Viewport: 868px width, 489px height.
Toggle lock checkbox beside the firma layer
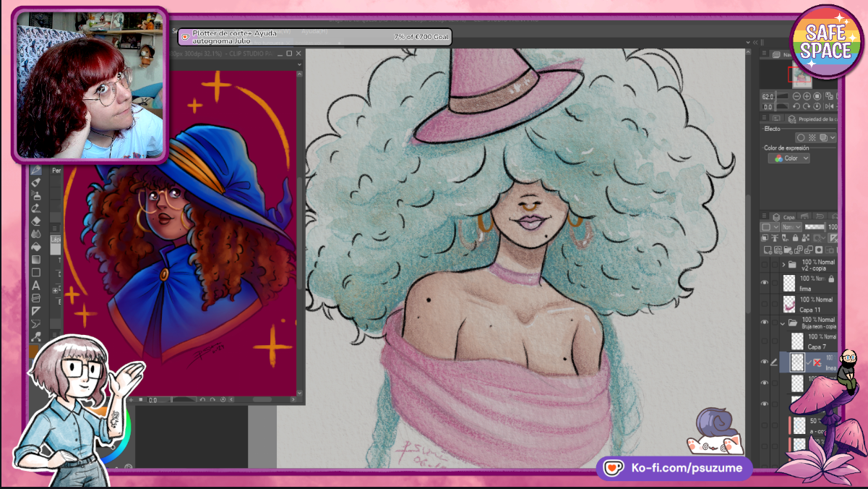[775, 283]
